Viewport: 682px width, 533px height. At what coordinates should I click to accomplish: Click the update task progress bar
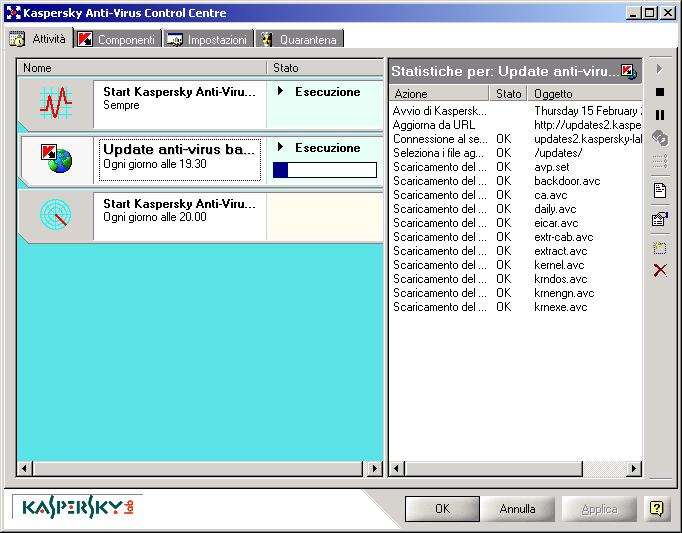pyautogui.click(x=324, y=170)
